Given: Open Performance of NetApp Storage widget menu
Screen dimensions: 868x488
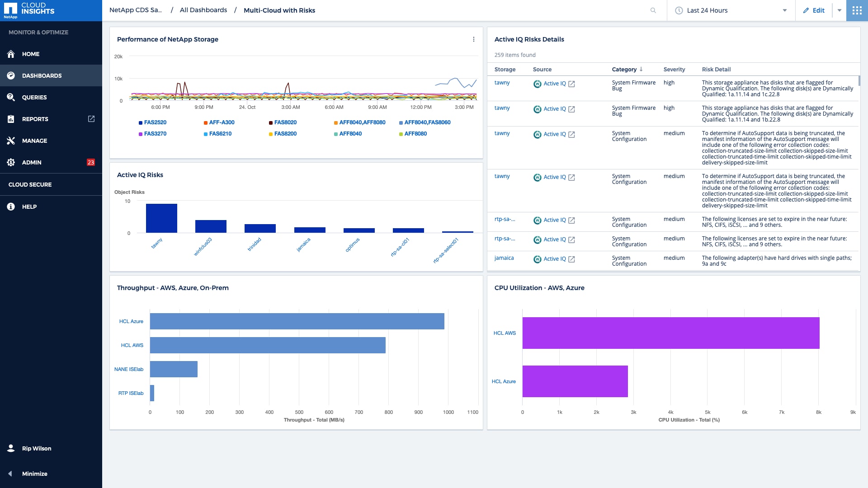Looking at the screenshot, I should click(474, 39).
